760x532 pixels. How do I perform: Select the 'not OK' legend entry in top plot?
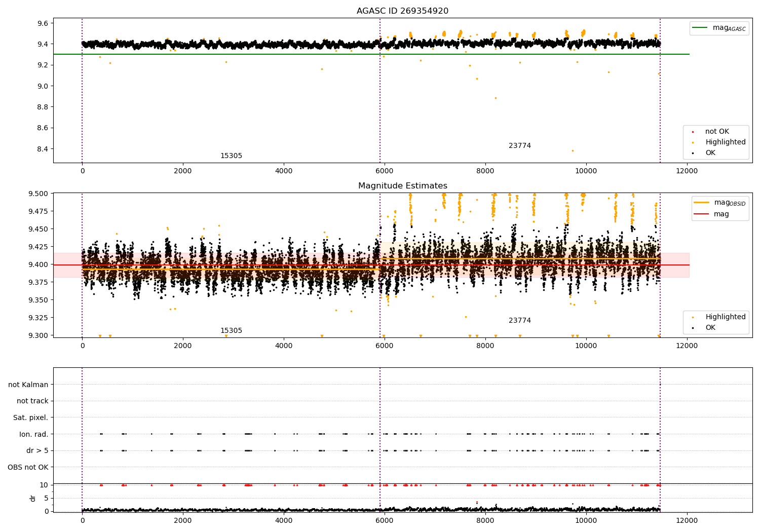point(711,132)
